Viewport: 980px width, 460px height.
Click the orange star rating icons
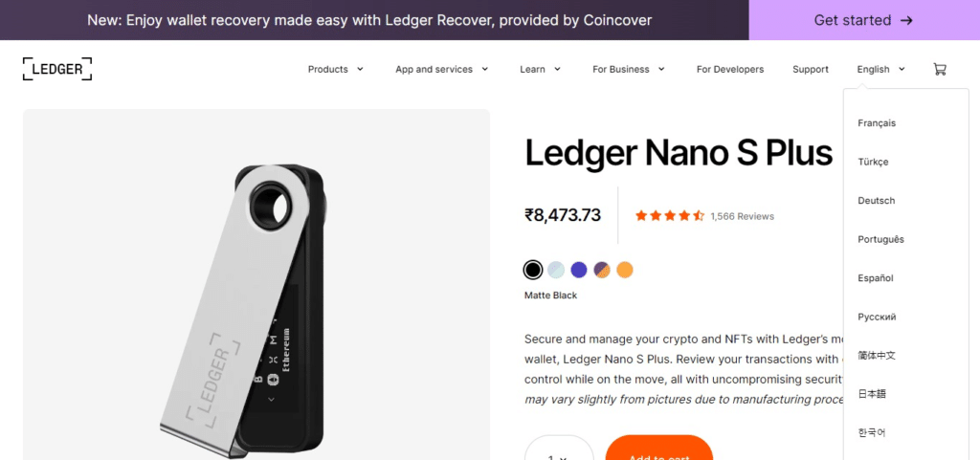click(670, 216)
